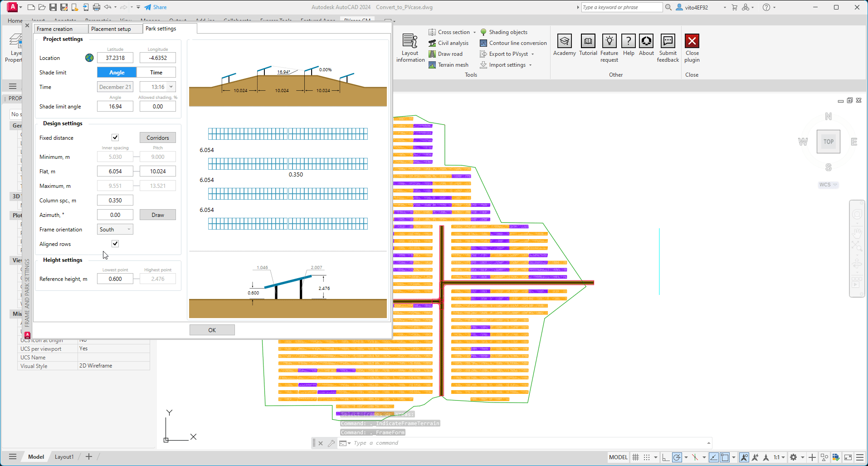The width and height of the screenshot is (868, 466).
Task: Open the 13:16 time dropdown
Action: point(157,87)
